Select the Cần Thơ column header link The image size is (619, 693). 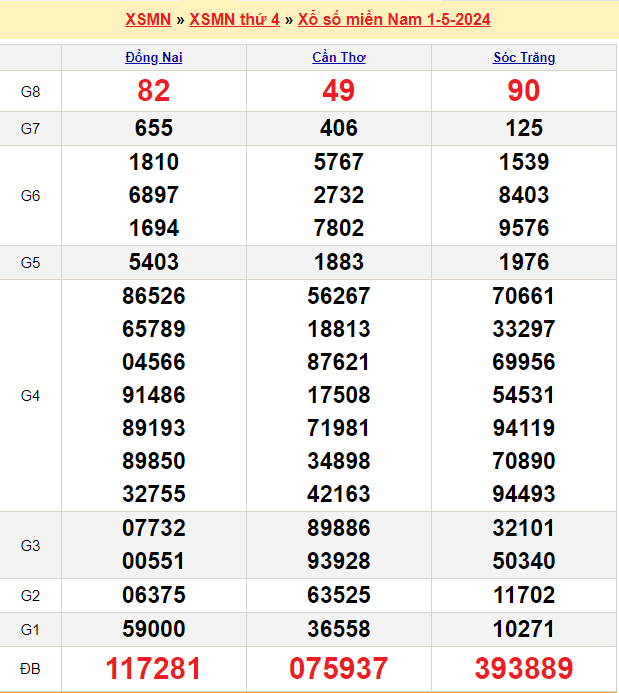[x=339, y=58]
